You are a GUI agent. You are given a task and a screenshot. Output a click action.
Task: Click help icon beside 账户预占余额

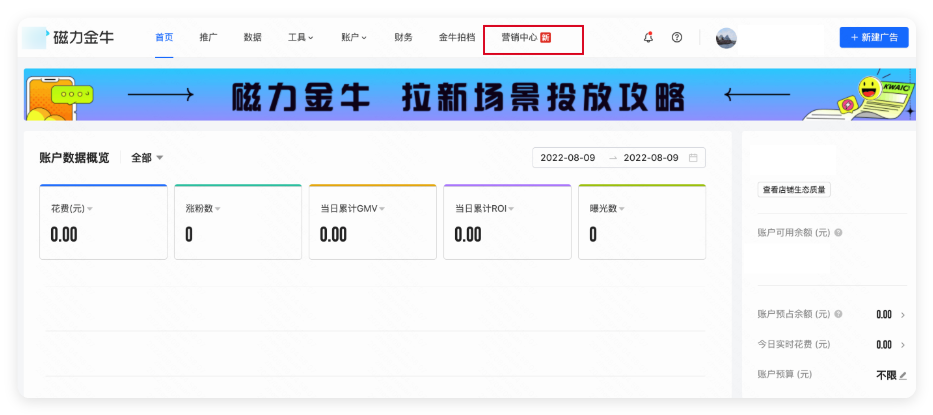coord(838,314)
